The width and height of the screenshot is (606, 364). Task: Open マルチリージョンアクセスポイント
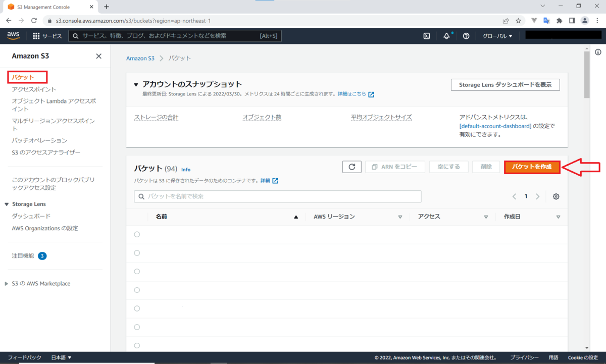(54, 125)
